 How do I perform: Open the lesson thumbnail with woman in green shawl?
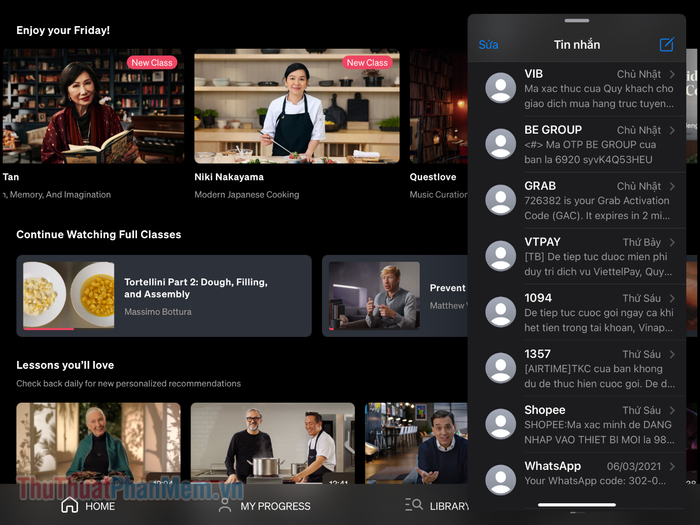pyautogui.click(x=99, y=443)
